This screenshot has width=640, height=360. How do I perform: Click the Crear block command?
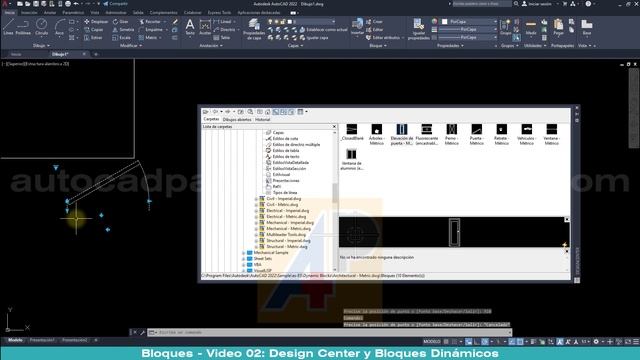tap(374, 22)
